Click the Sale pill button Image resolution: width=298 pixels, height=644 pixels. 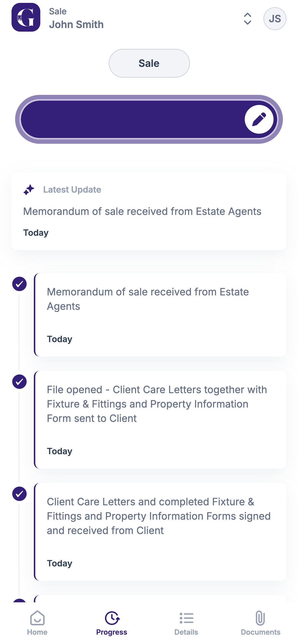click(x=149, y=63)
